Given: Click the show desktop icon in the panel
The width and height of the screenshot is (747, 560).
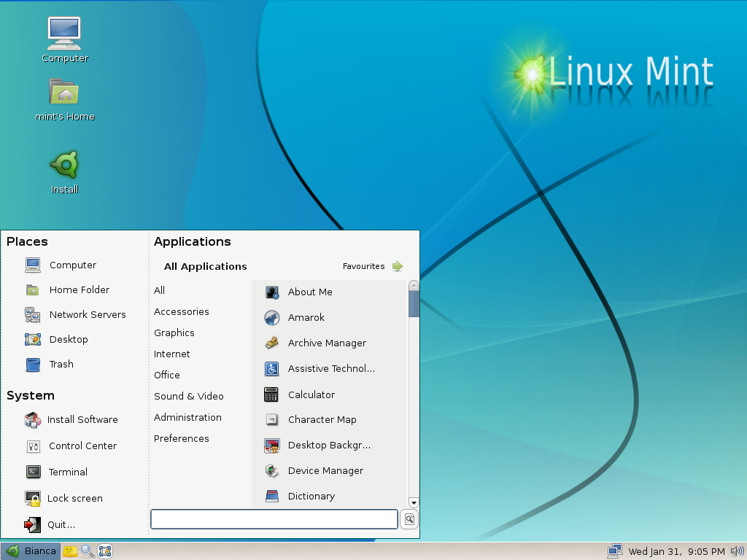Looking at the screenshot, I should pos(105,551).
